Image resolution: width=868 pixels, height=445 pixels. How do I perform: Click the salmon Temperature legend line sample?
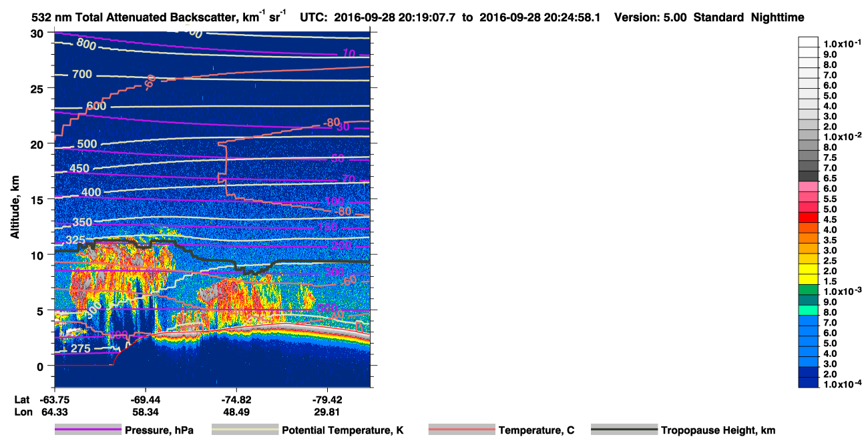pyautogui.click(x=462, y=430)
